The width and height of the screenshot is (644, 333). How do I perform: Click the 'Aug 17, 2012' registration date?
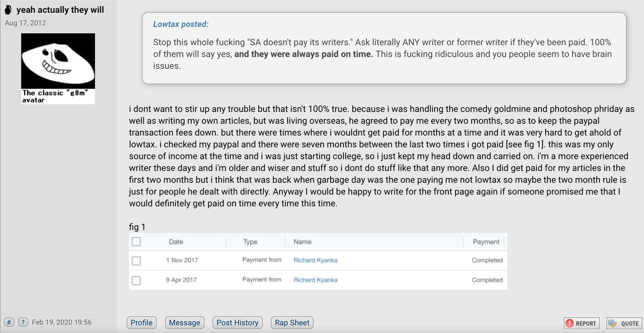(25, 23)
